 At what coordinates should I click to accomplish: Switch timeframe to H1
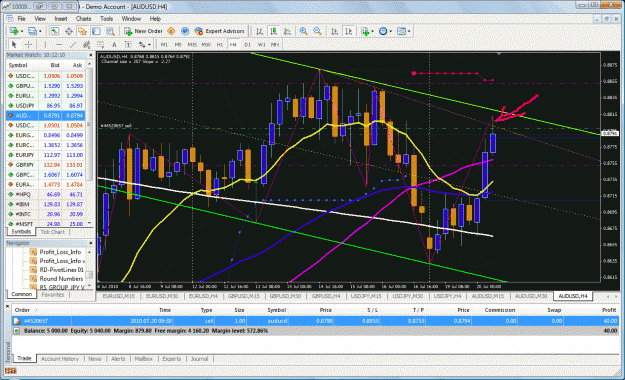pos(220,45)
